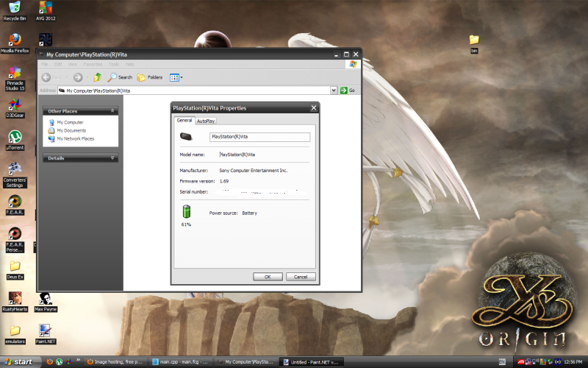Switch to My Computer\PlaySta... taskbar button
Image resolution: width=588 pixels, height=368 pixels.
click(x=246, y=362)
